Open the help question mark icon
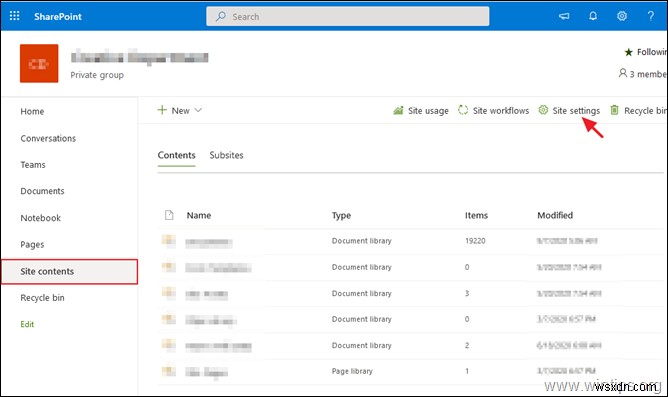 point(651,16)
